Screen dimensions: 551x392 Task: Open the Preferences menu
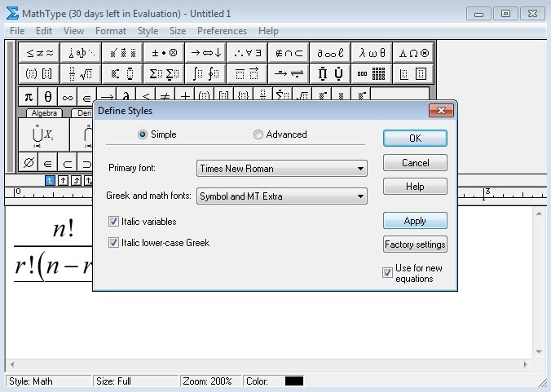(x=222, y=31)
